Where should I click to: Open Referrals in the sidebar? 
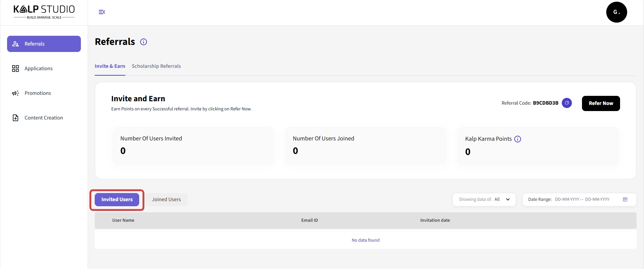pos(44,44)
